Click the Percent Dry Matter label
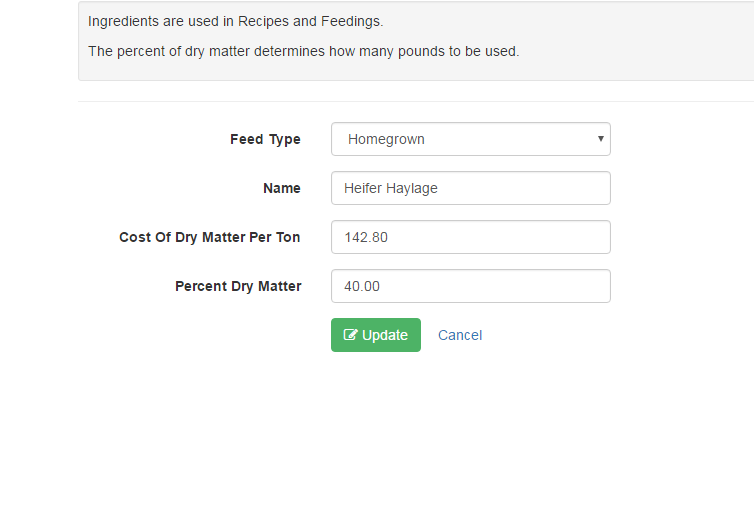Viewport: 754px width, 513px height. pyautogui.click(x=238, y=286)
